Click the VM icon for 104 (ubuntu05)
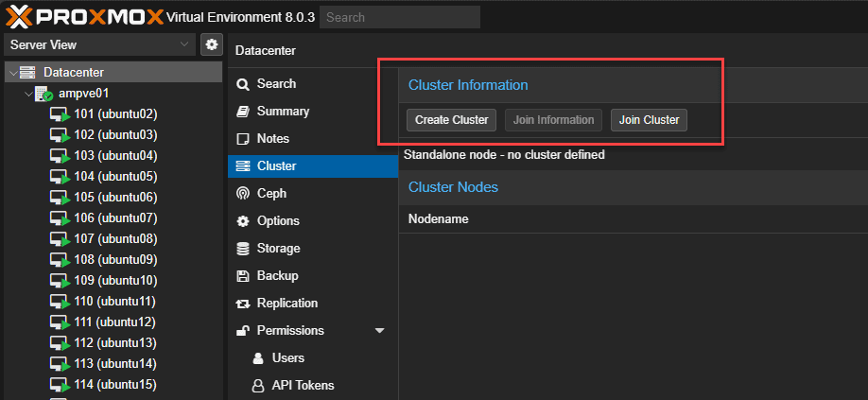The height and width of the screenshot is (400, 868). (60, 178)
